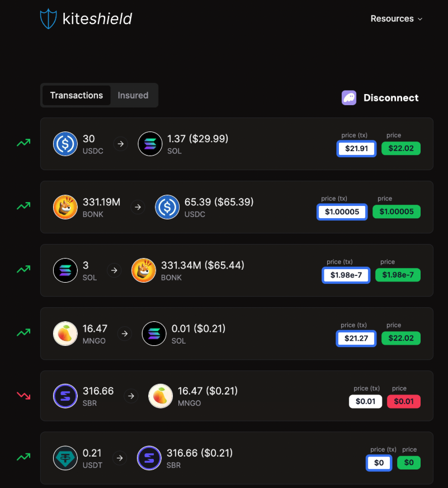Click the green $22.02 price badge in the first row
The image size is (448, 488).
pos(400,149)
